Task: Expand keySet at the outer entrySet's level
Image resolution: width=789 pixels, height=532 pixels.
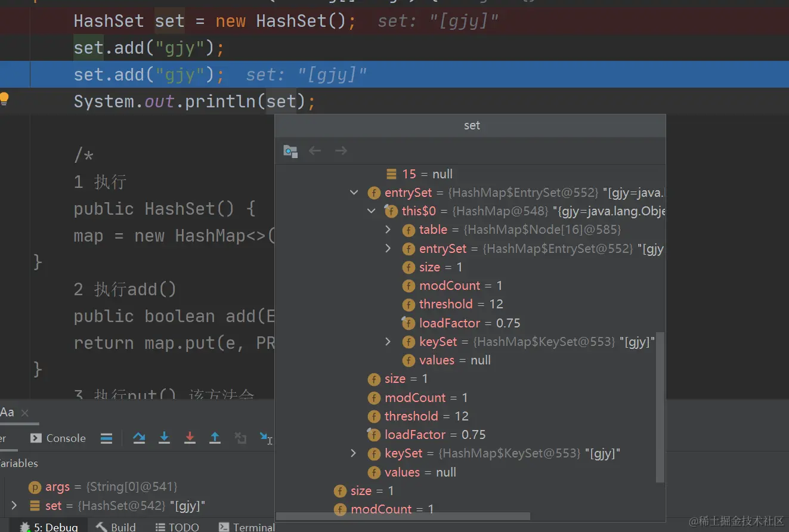Action: pyautogui.click(x=354, y=453)
